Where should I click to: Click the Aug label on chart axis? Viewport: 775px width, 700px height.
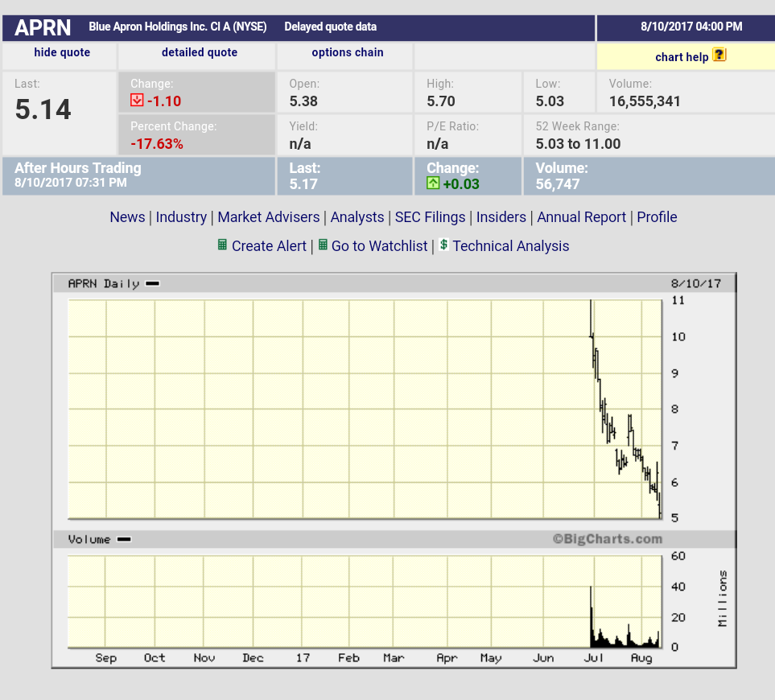click(641, 658)
